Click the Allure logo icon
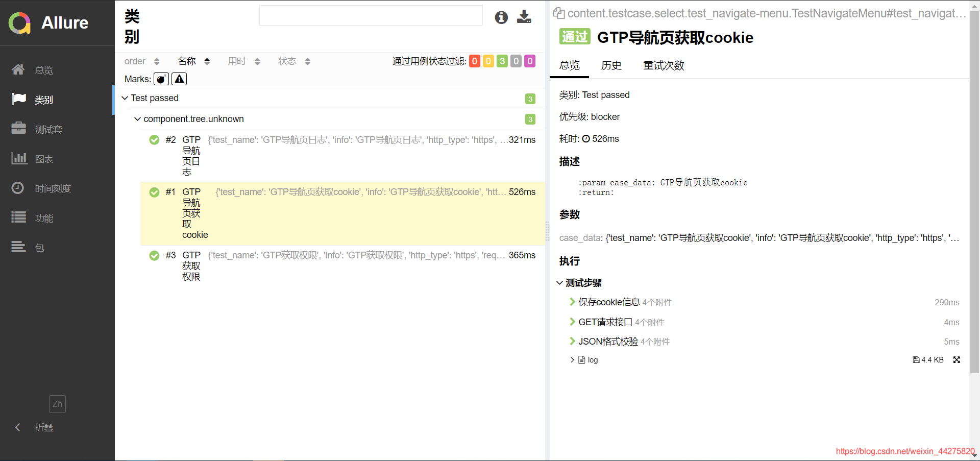The width and height of the screenshot is (980, 461). [x=20, y=23]
